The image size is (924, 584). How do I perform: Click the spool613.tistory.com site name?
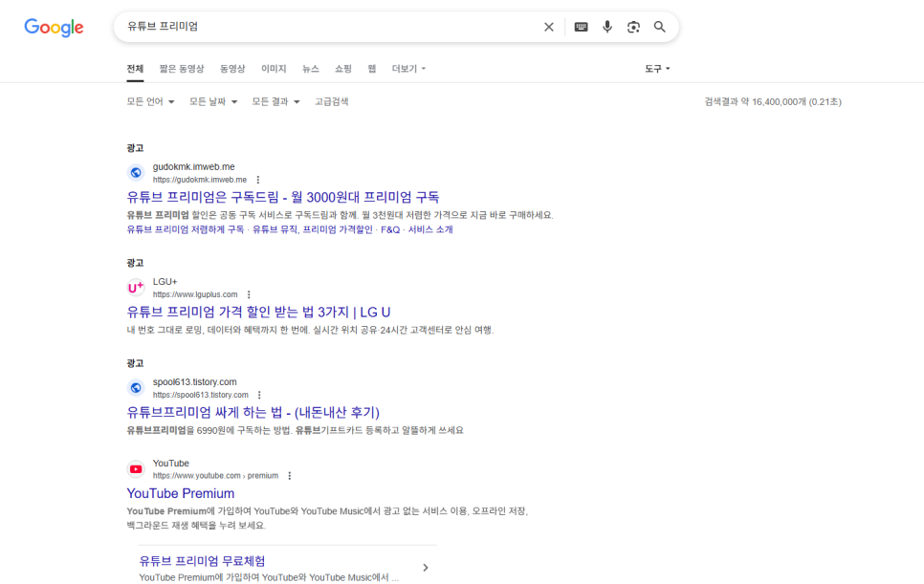(x=194, y=382)
